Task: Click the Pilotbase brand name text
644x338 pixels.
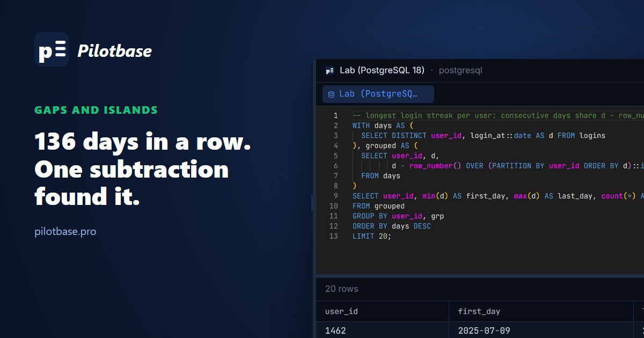Action: click(114, 51)
